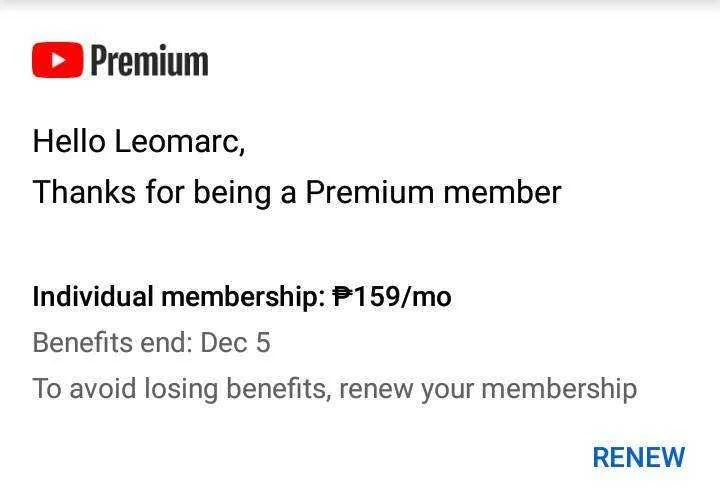Click the Dec 5 expiry date
720x503 pixels.
[x=236, y=343]
